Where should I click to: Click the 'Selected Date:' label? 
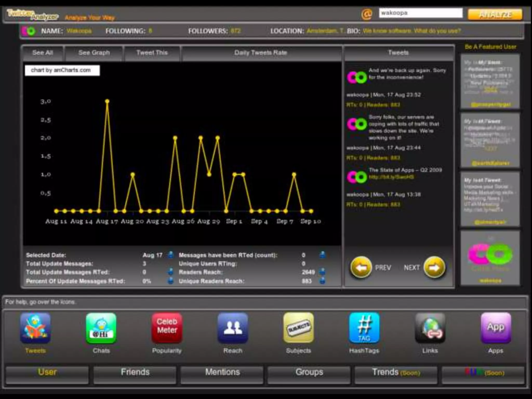click(46, 255)
